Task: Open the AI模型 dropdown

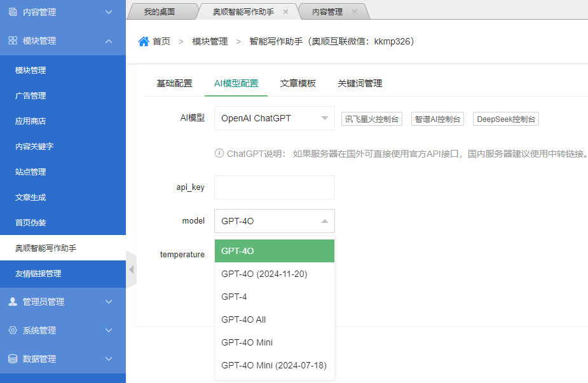Action: click(x=274, y=118)
